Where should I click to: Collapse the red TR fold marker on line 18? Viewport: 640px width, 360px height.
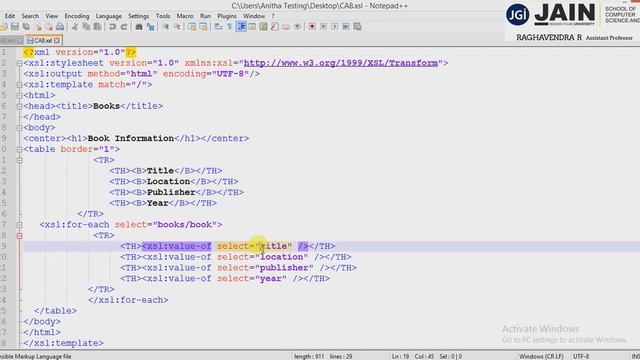19,236
